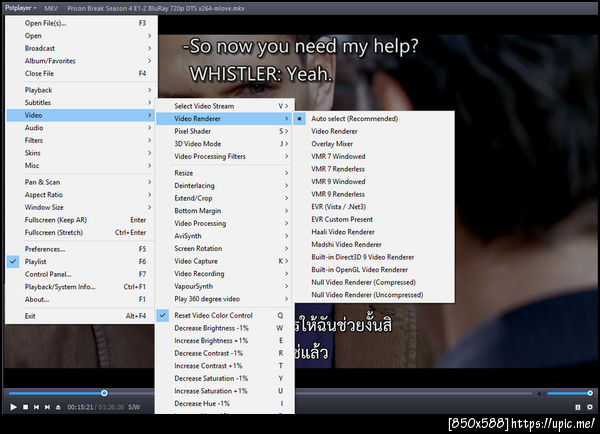Viewport: 600px width, 434px height.
Task: Expand the Audio submenu
Action: point(80,128)
